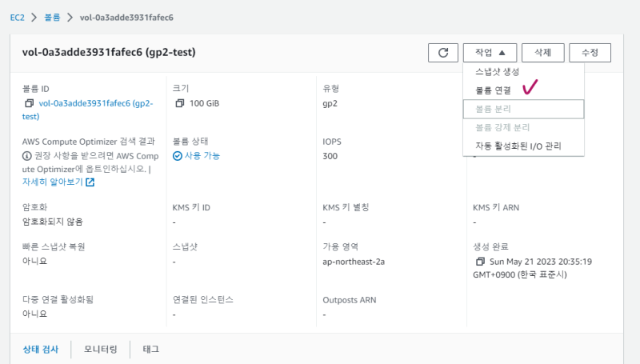This screenshot has width=640, height=364.
Task: Click the green 사용 가능 status icon
Action: pos(178,155)
